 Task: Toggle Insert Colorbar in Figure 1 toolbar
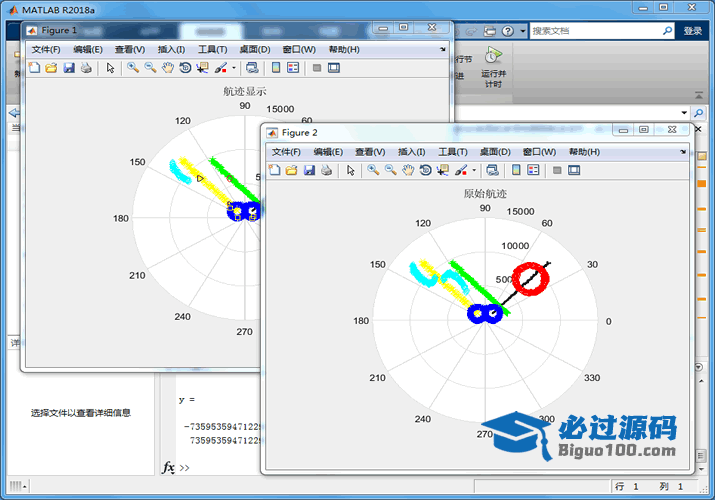click(x=275, y=68)
